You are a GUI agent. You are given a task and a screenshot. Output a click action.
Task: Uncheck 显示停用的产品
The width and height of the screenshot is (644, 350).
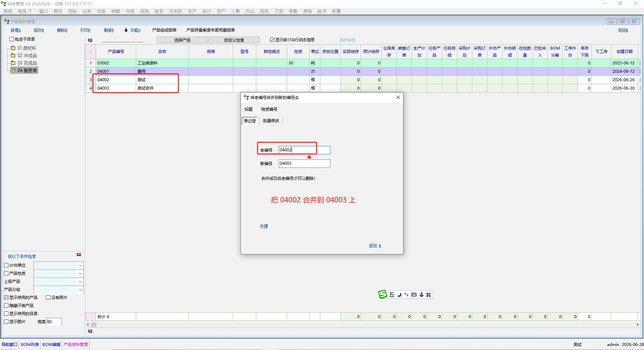[x=6, y=298]
